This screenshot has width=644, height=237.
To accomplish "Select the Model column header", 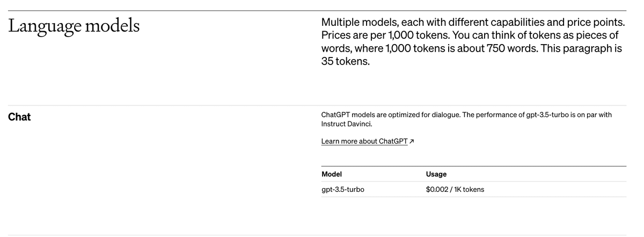I will click(x=332, y=174).
